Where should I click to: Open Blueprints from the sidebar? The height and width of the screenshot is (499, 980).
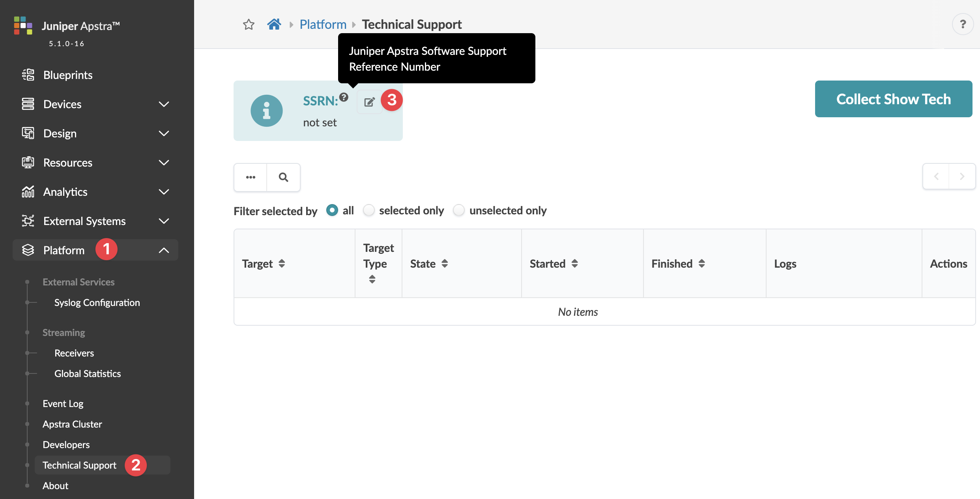pos(68,75)
